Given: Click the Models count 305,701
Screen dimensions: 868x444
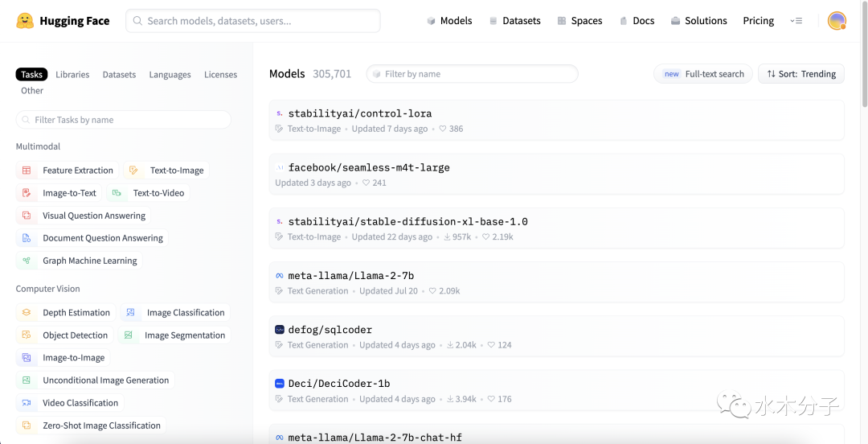Looking at the screenshot, I should (332, 74).
